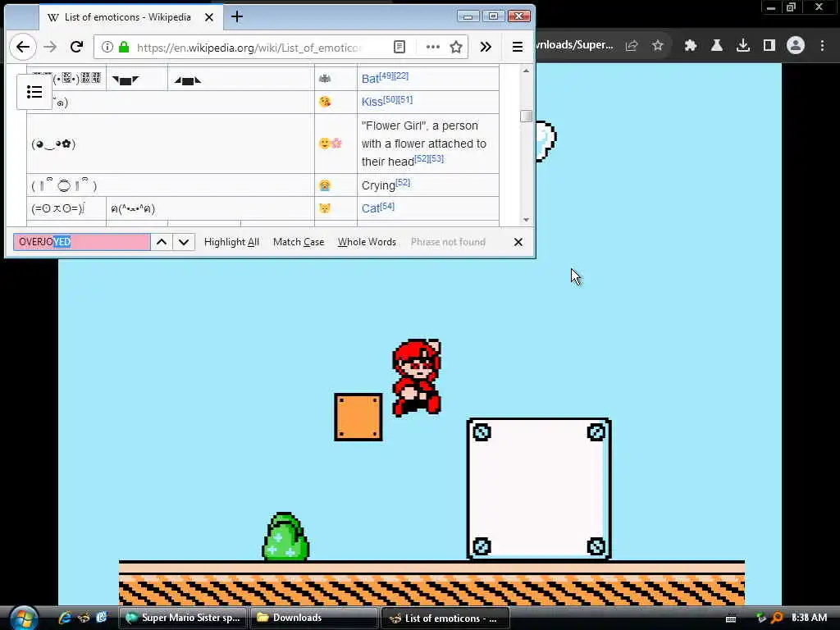Click the keyboard icon in system tray
The width and height of the screenshot is (840, 630).
[x=731, y=619]
